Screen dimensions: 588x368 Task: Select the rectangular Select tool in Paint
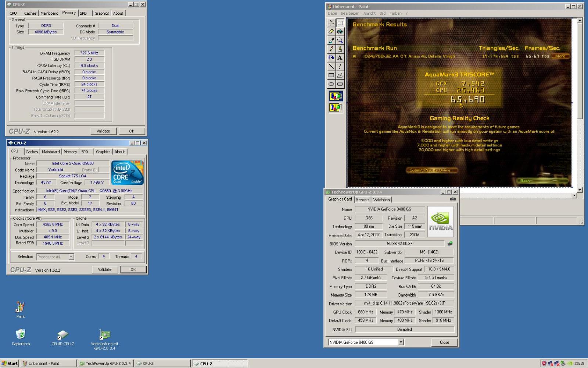(x=340, y=23)
